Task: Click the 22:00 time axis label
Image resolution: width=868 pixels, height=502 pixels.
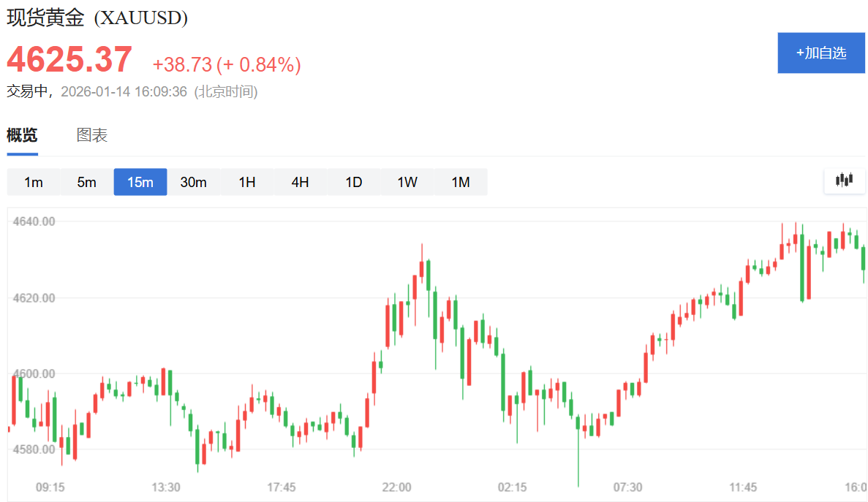Action: [396, 487]
